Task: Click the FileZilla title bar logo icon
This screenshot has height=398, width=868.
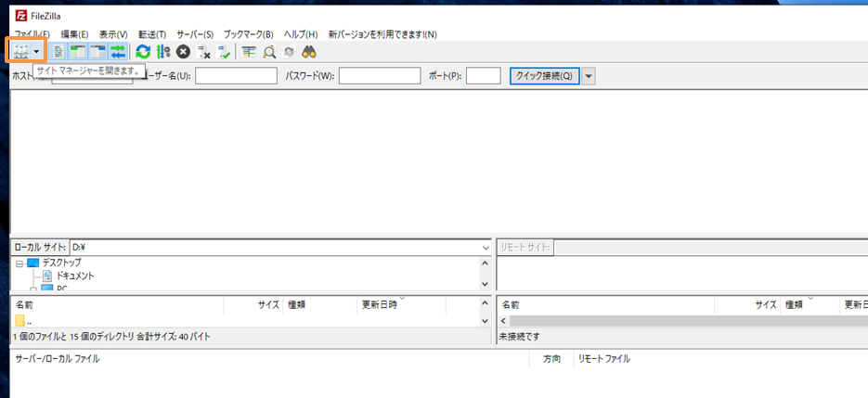Action: pyautogui.click(x=21, y=16)
